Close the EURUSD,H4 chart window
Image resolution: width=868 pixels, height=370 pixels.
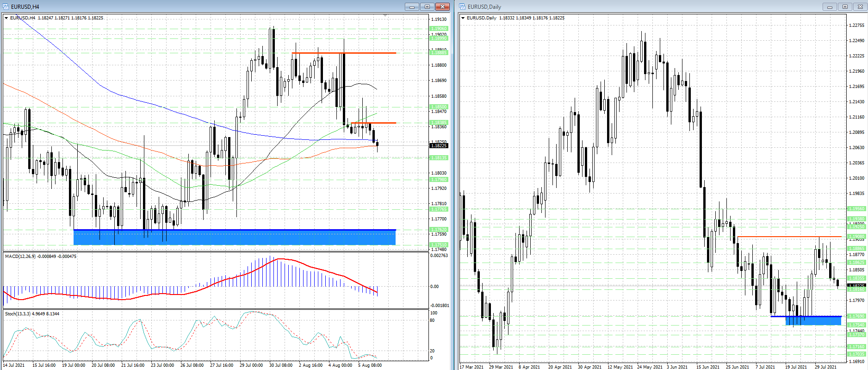[x=442, y=6]
